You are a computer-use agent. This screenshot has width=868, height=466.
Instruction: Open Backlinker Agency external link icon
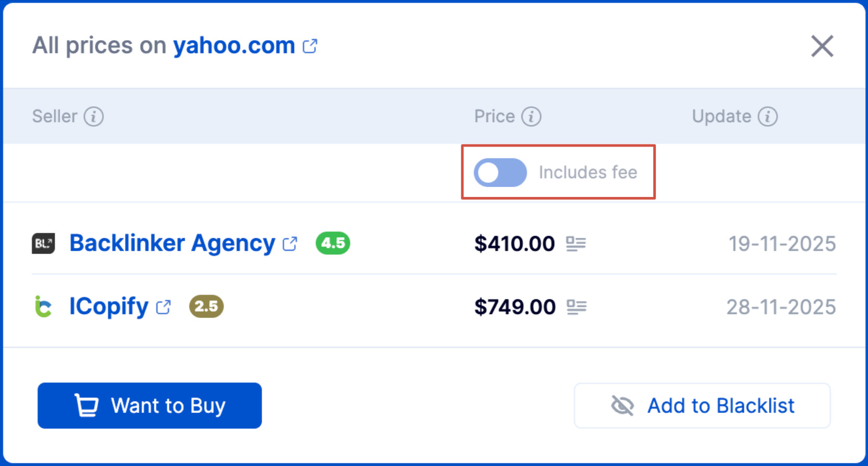pos(289,243)
